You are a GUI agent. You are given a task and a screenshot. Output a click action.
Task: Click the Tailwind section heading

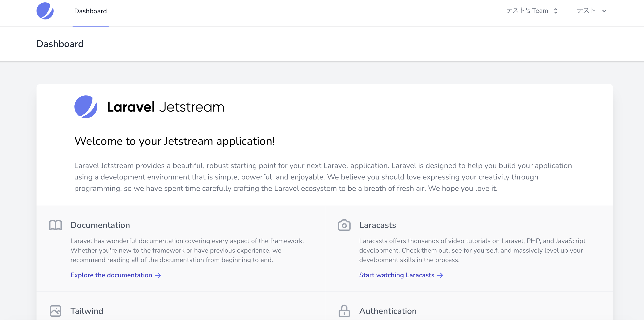pos(87,311)
